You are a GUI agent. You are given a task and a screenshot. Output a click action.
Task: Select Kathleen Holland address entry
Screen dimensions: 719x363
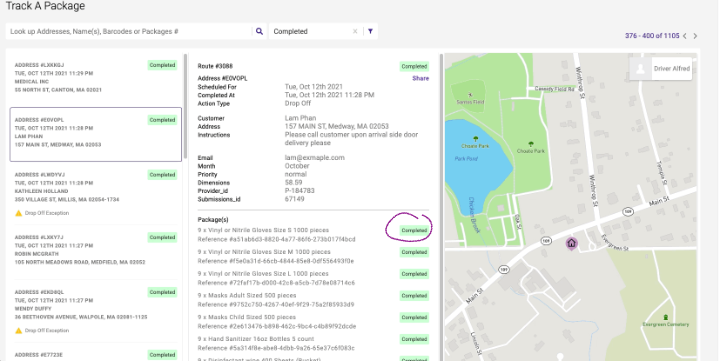click(96, 193)
